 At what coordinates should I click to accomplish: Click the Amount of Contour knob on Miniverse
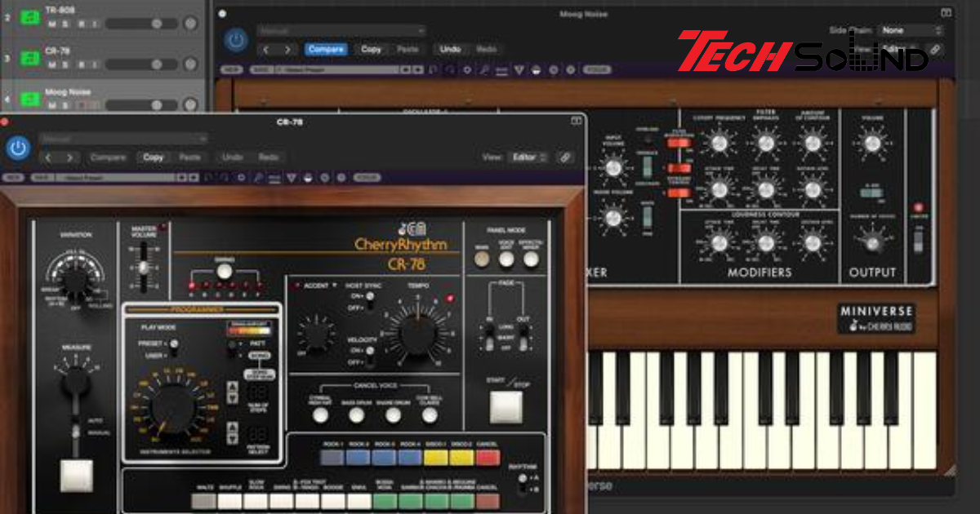[x=812, y=144]
